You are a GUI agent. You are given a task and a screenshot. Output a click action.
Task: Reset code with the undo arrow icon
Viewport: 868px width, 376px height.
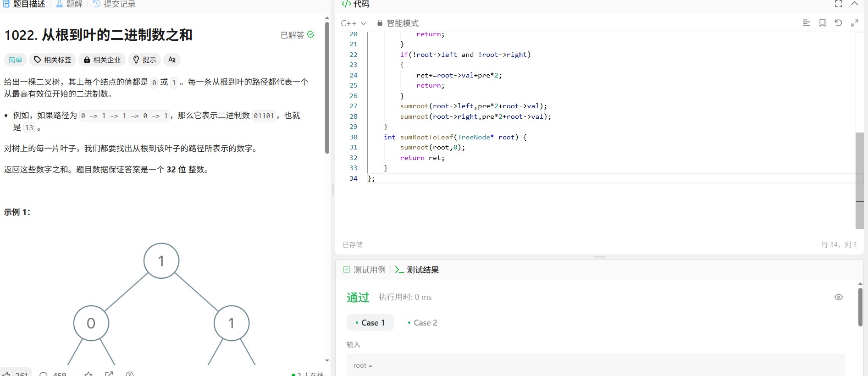click(838, 23)
